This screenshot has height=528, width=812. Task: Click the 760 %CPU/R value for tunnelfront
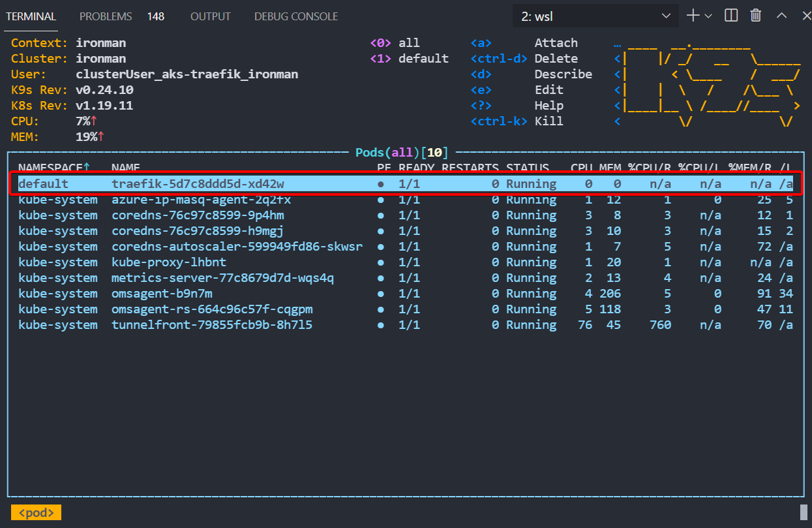660,325
